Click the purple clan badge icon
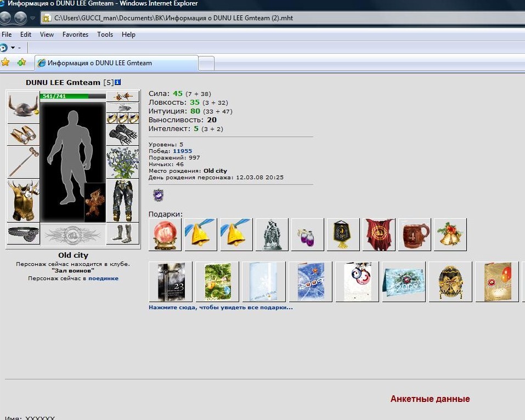Image resolution: width=525 pixels, height=420 pixels. tap(158, 195)
